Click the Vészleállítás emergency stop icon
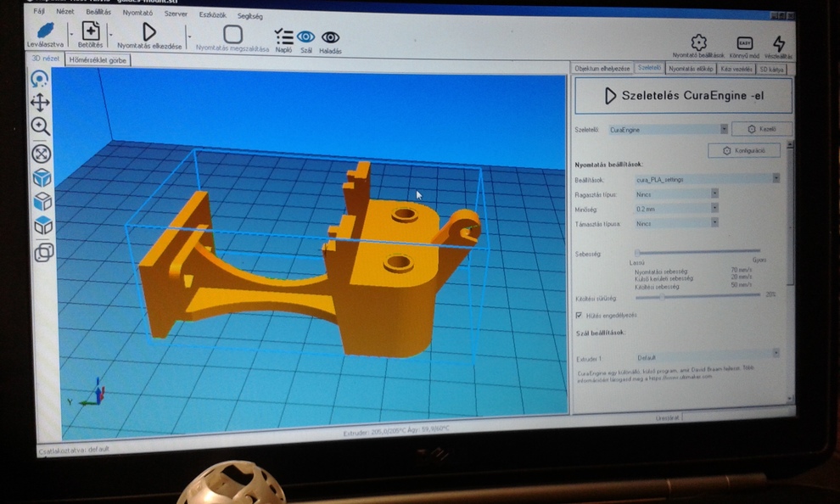The height and width of the screenshot is (504, 840). tap(779, 44)
